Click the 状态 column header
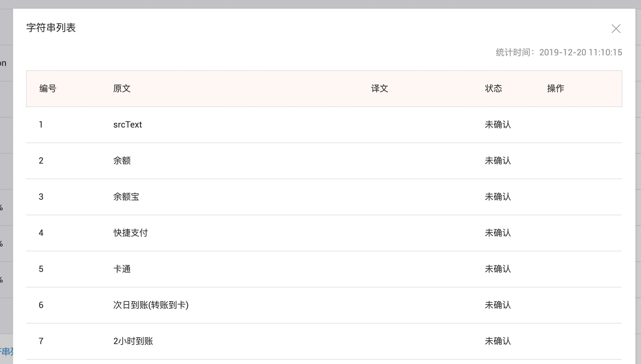The image size is (641, 364). 494,89
